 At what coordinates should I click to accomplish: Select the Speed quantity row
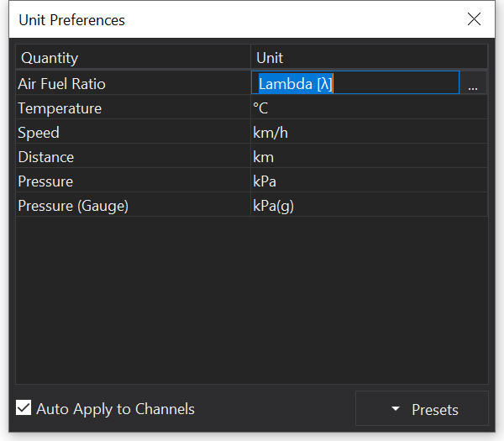coord(133,133)
